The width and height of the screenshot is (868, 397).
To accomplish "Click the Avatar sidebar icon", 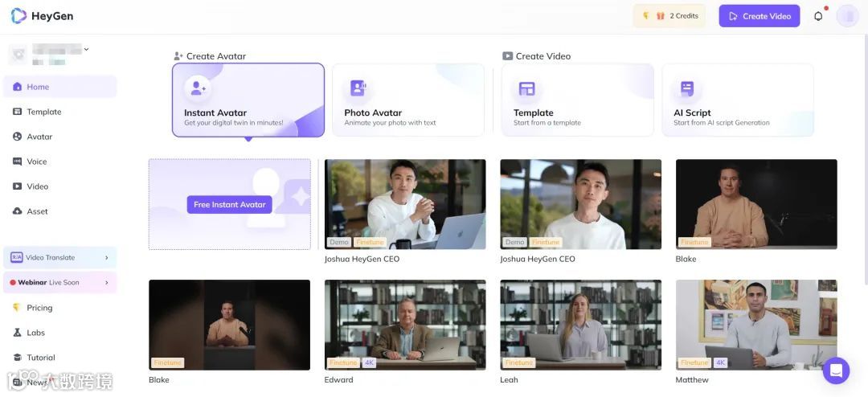I will (x=17, y=137).
